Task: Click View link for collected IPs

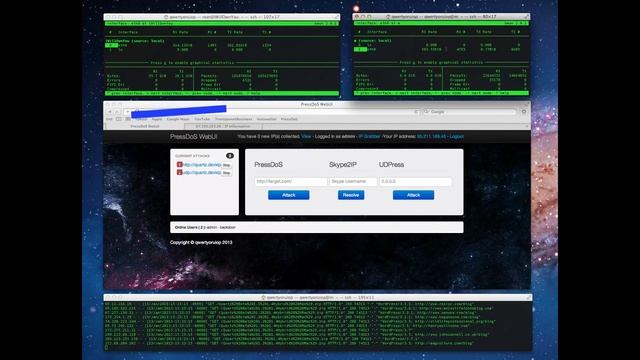Action: click(x=306, y=136)
